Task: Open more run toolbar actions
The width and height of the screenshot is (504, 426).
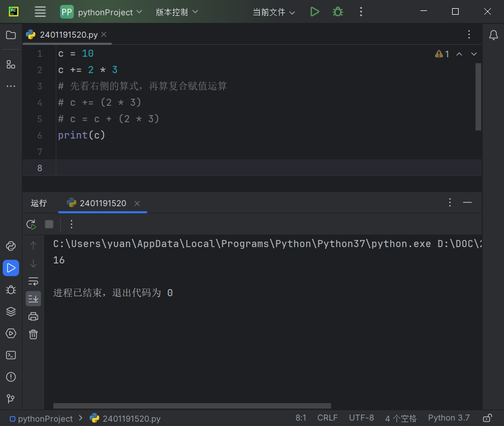Action: point(72,224)
